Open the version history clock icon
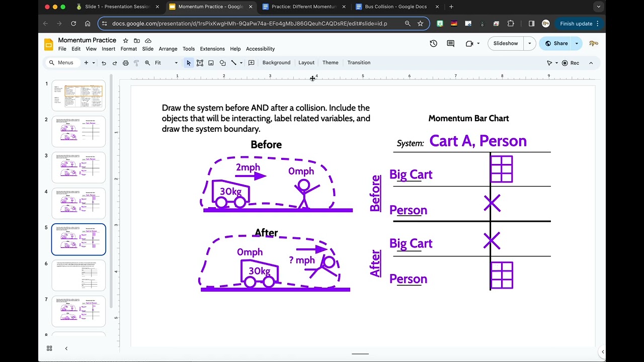Viewport: 644px width, 362px height. click(434, 44)
